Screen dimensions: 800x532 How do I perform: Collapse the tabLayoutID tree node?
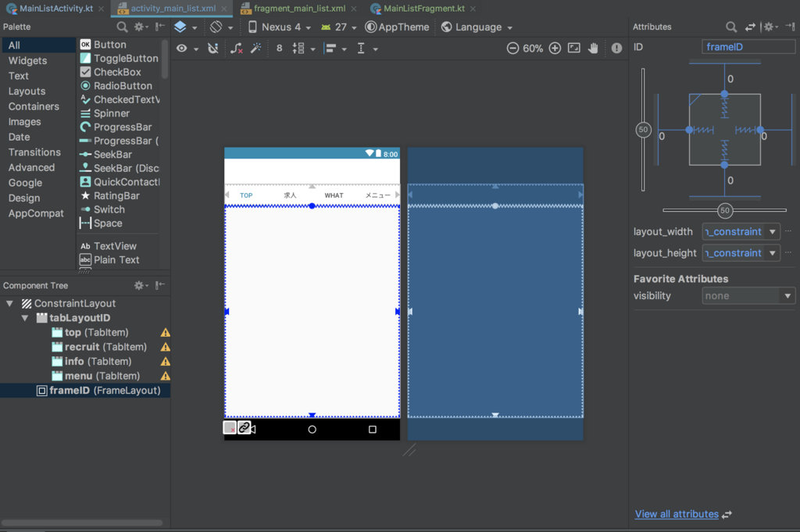click(25, 318)
